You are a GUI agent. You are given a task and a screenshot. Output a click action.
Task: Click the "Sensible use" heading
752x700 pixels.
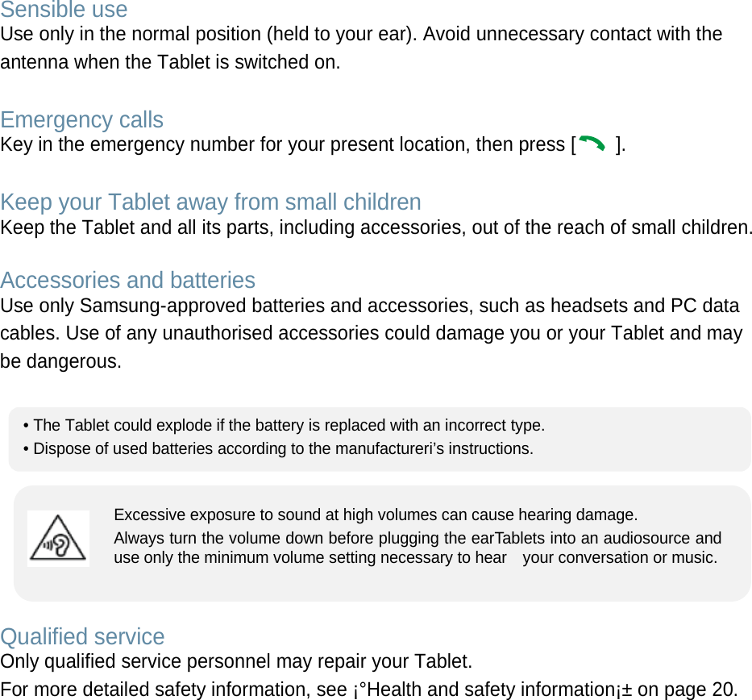click(x=64, y=10)
